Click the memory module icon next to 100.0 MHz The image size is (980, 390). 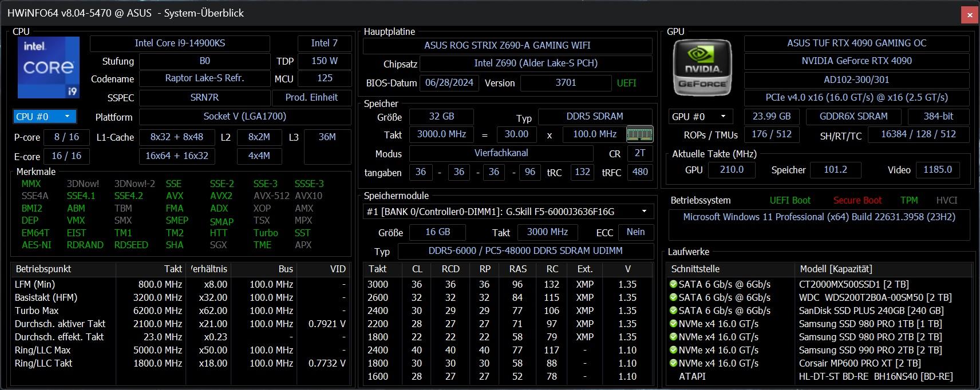[639, 134]
